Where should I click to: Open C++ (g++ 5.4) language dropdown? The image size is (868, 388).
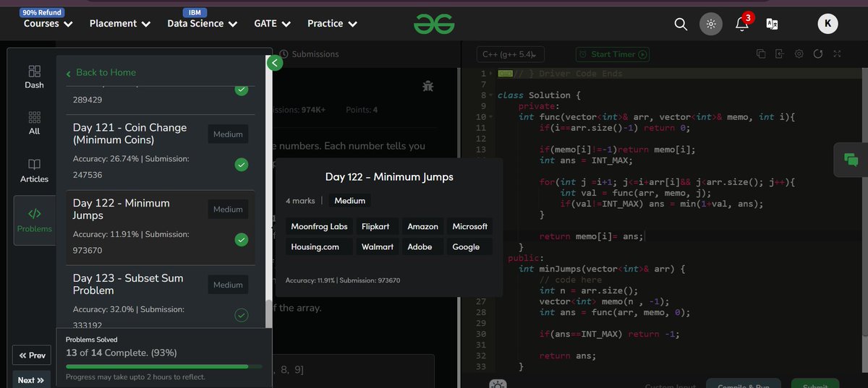[510, 54]
